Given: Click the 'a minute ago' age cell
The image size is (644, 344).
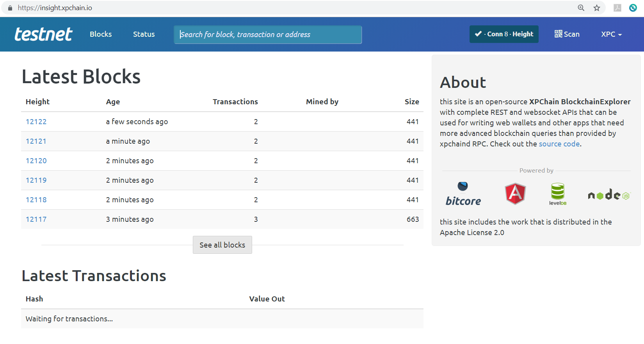Looking at the screenshot, I should tap(128, 141).
